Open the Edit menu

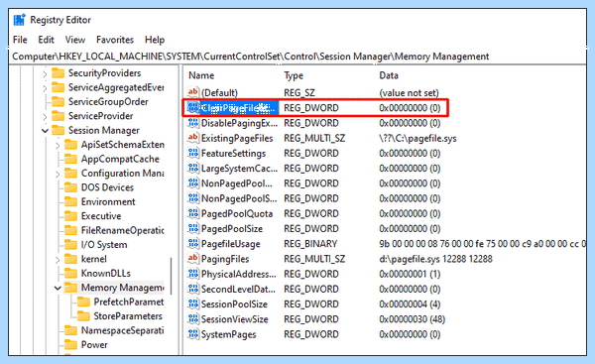(x=46, y=40)
